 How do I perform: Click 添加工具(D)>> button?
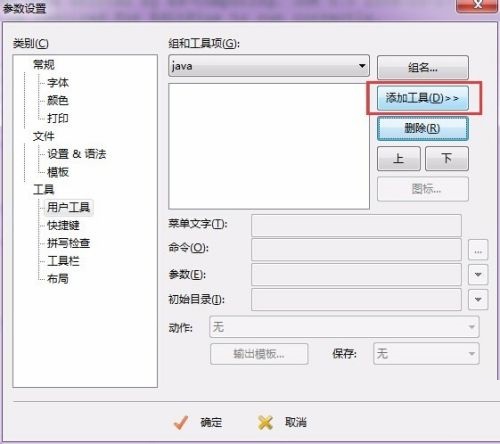click(x=423, y=98)
